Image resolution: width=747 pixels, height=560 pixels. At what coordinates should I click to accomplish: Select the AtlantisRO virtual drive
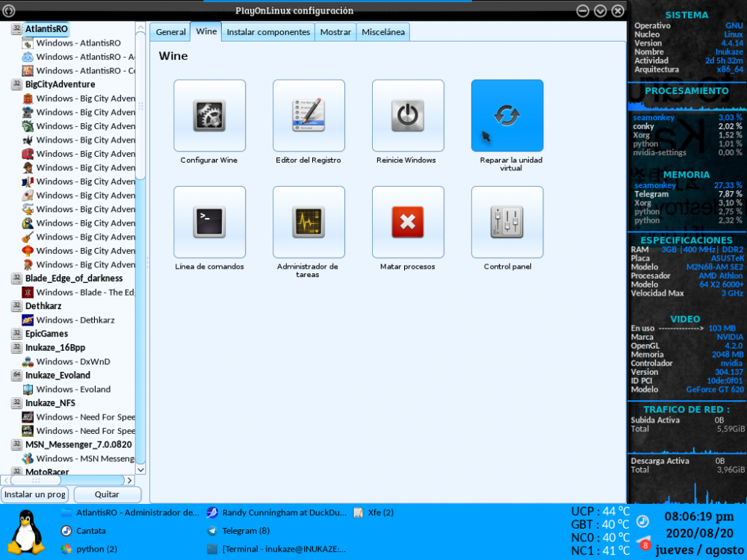point(46,29)
